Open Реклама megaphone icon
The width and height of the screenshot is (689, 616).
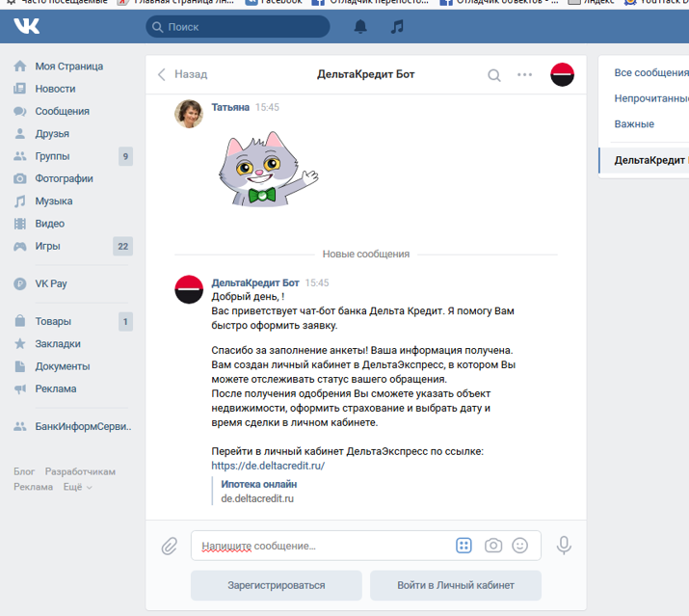tap(20, 388)
